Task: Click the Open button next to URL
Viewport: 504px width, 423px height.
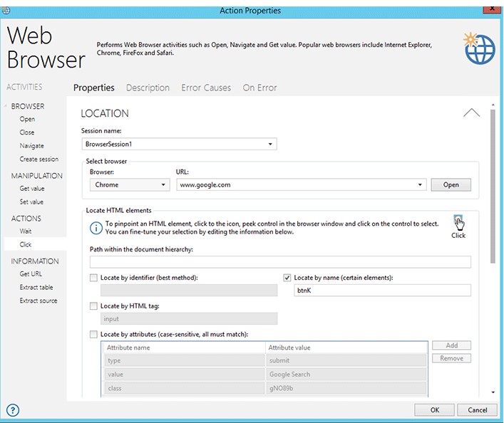Action: 451,184
